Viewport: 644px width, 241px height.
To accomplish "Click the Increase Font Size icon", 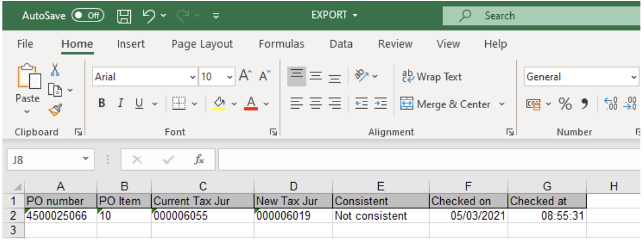I will coord(245,76).
